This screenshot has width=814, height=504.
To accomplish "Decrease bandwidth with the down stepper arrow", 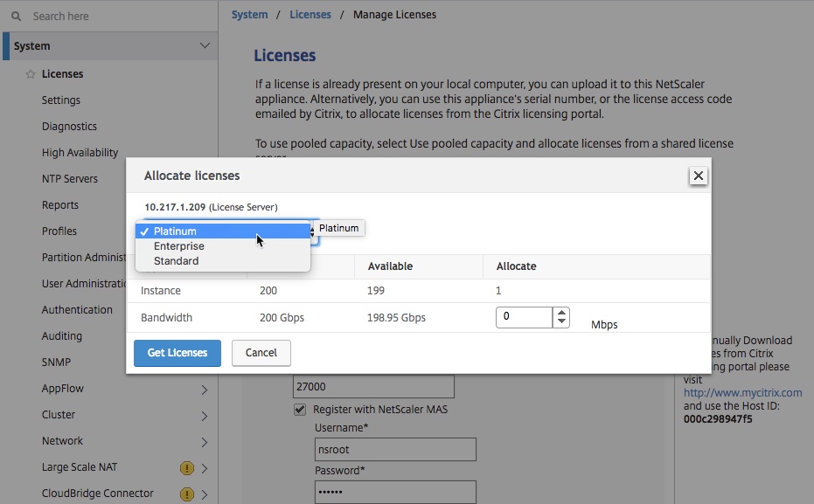I will click(561, 322).
